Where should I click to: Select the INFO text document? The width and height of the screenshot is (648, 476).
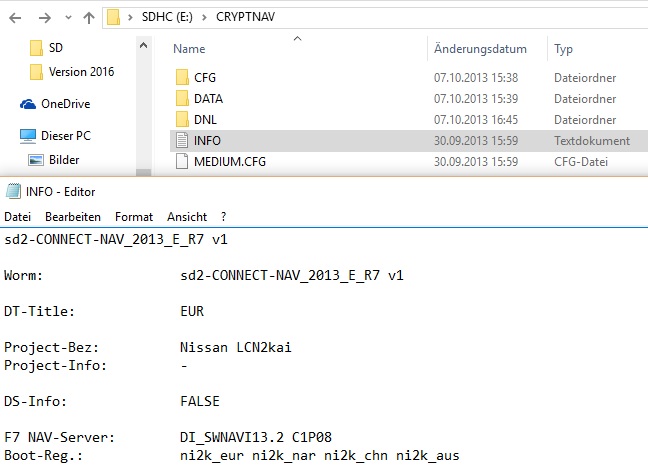point(207,141)
